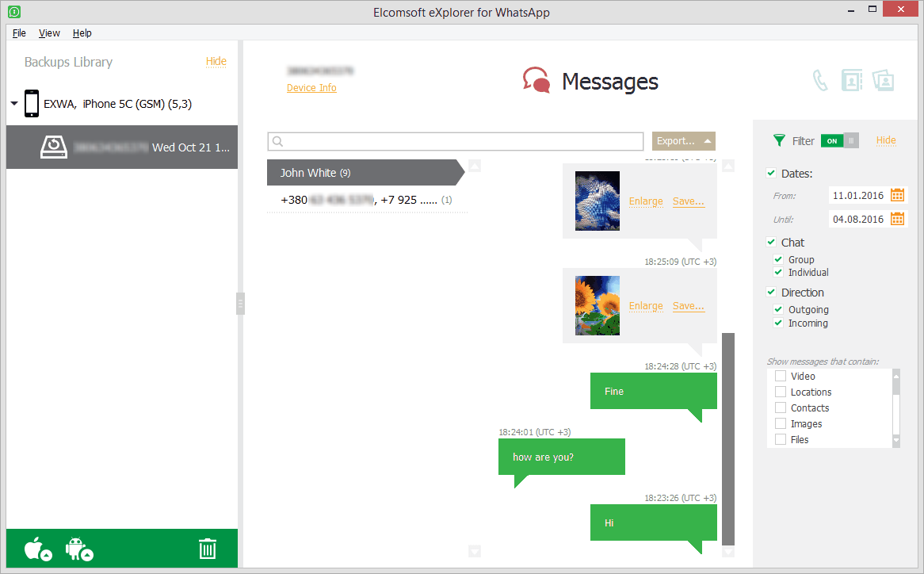Collapse the EXWA iPhone 5C tree node
This screenshot has height=574, width=924.
point(14,104)
